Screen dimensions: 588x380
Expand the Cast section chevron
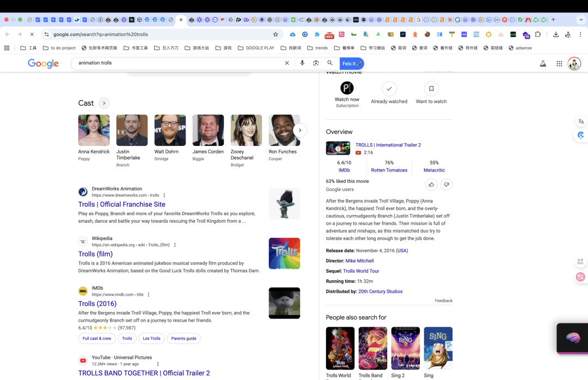point(104,103)
